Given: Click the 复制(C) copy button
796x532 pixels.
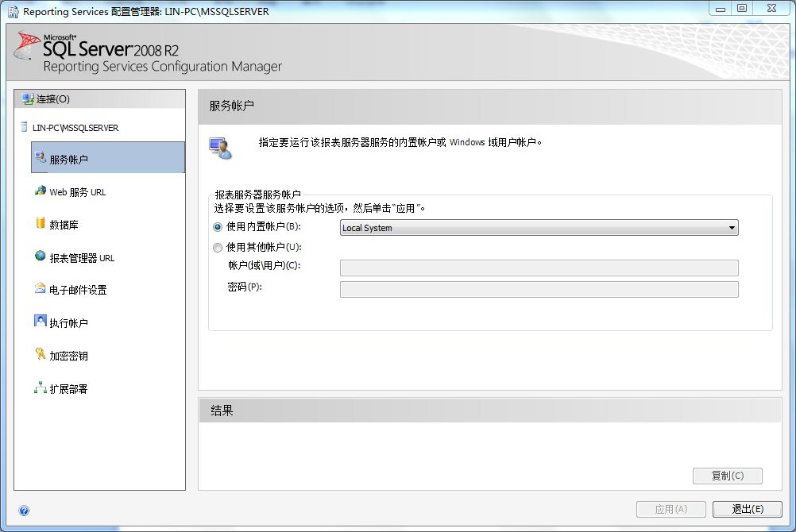Looking at the screenshot, I should tap(728, 476).
